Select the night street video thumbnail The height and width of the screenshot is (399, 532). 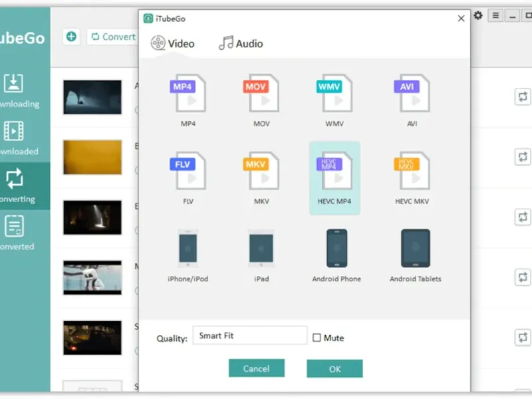(x=92, y=338)
